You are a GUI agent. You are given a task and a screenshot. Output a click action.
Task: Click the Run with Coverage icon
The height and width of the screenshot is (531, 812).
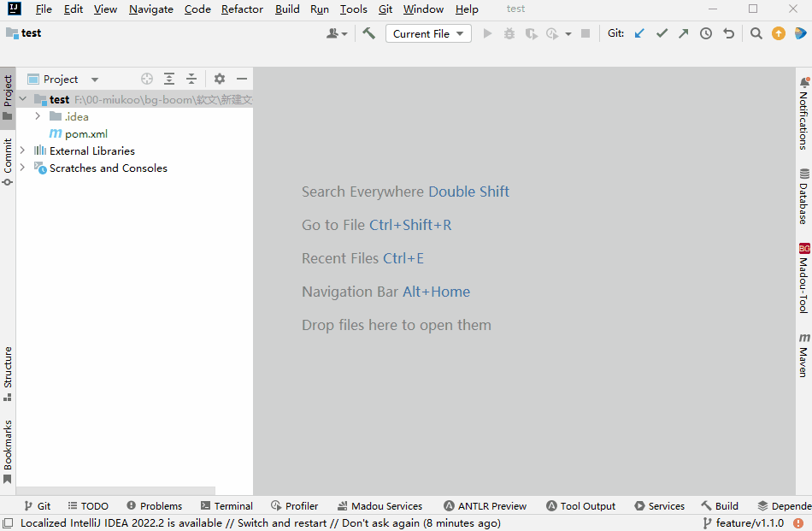coord(532,33)
